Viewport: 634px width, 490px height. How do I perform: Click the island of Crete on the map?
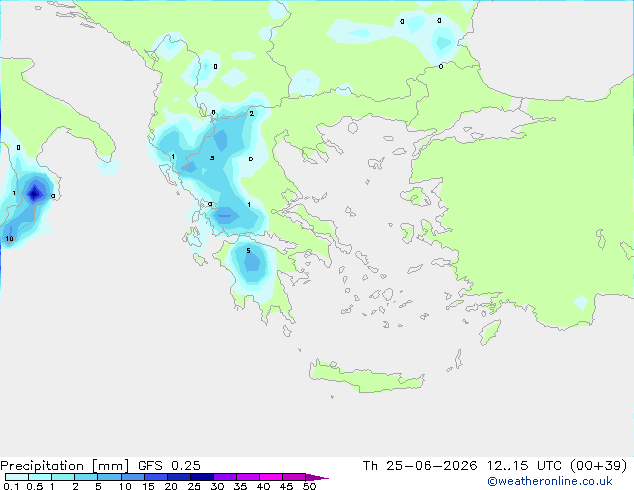tap(366, 377)
